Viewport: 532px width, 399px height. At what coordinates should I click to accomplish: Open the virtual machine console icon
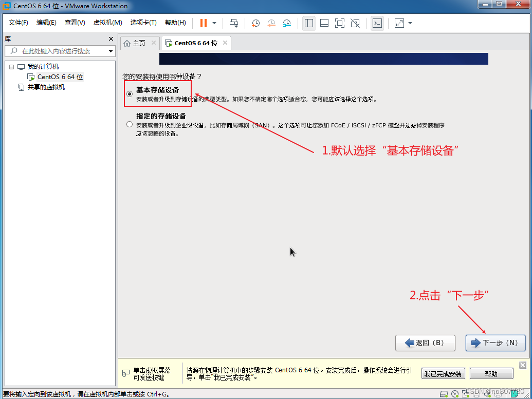pos(377,23)
